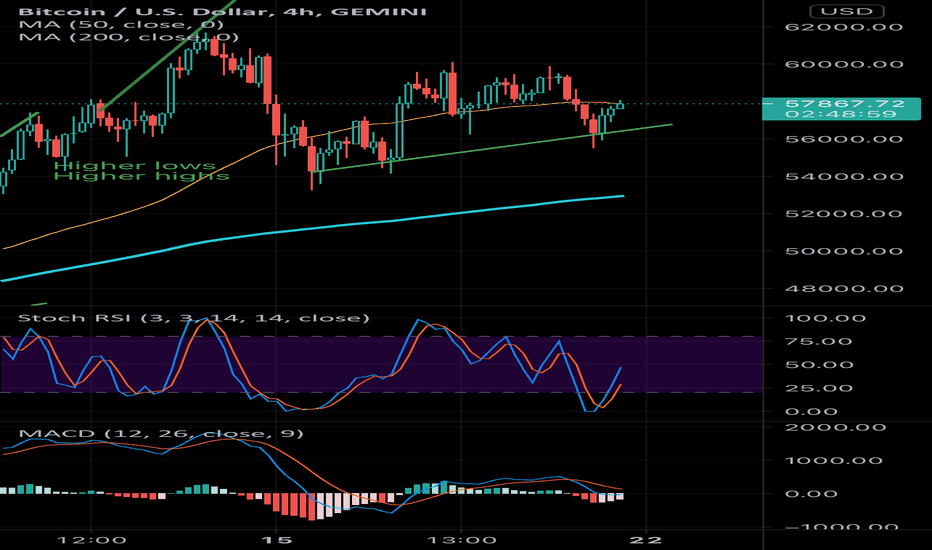The width and height of the screenshot is (932, 550).
Task: Click the 54000.00 price axis label
Action: (x=844, y=177)
